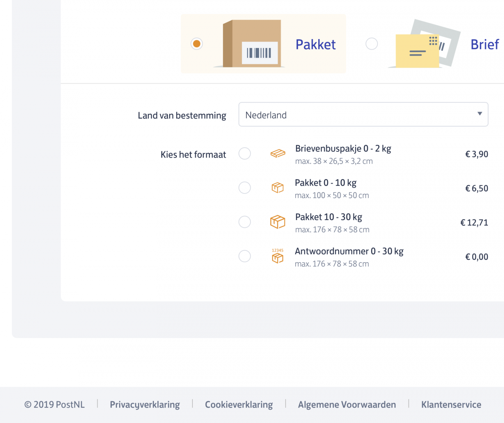Click the € 6,50 price
This screenshot has width=504, height=423.
[477, 188]
